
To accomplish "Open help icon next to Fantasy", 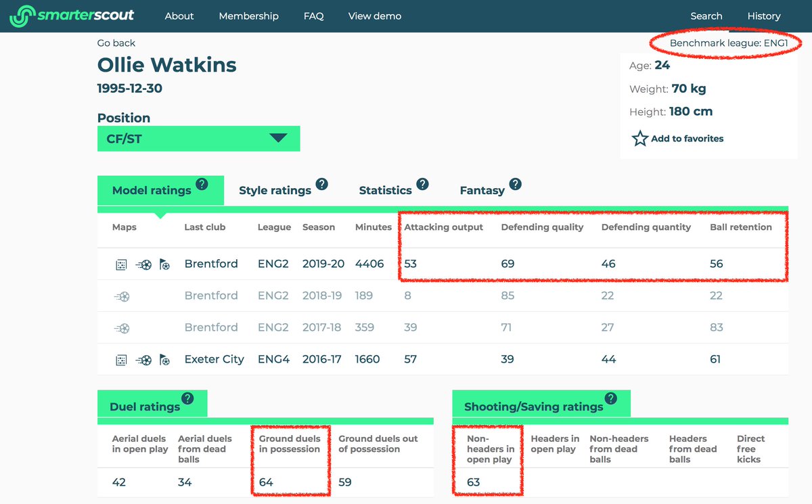I will 516,184.
